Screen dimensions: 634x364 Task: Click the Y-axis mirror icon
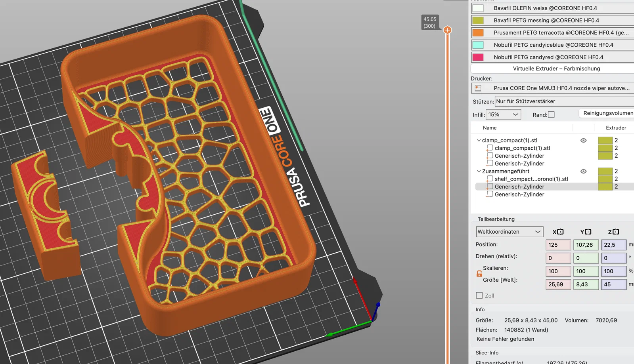[x=588, y=232]
